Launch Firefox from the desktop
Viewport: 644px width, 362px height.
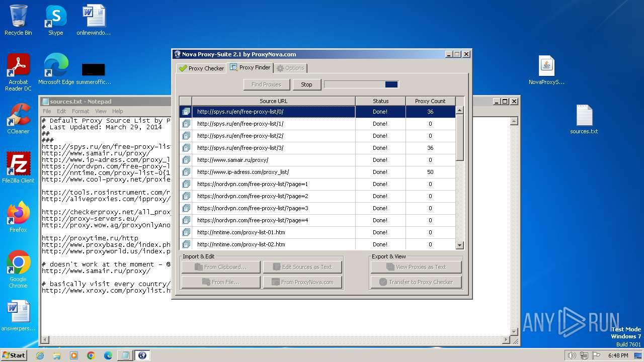[18, 217]
